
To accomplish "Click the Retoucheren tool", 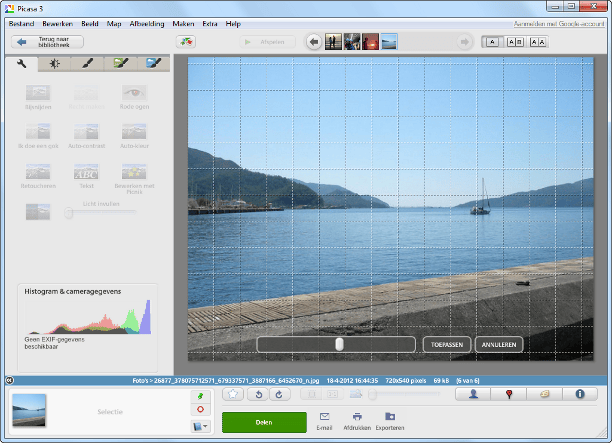I will (x=38, y=176).
